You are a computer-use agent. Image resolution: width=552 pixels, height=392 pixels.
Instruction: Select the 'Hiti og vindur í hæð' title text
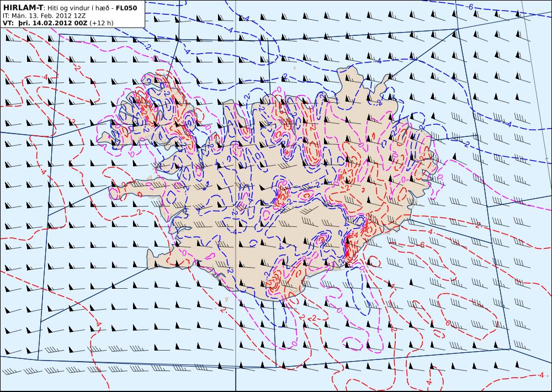pyautogui.click(x=79, y=8)
